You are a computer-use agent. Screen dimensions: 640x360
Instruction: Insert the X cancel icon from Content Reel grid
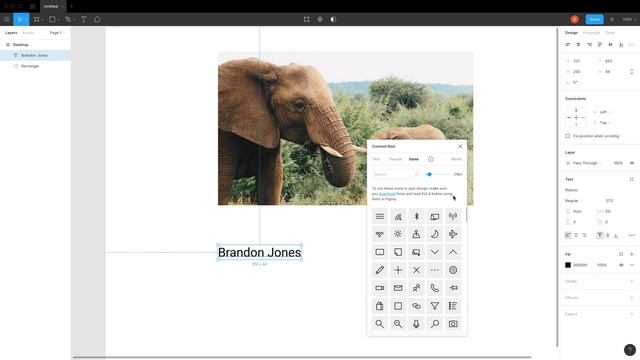(416, 270)
